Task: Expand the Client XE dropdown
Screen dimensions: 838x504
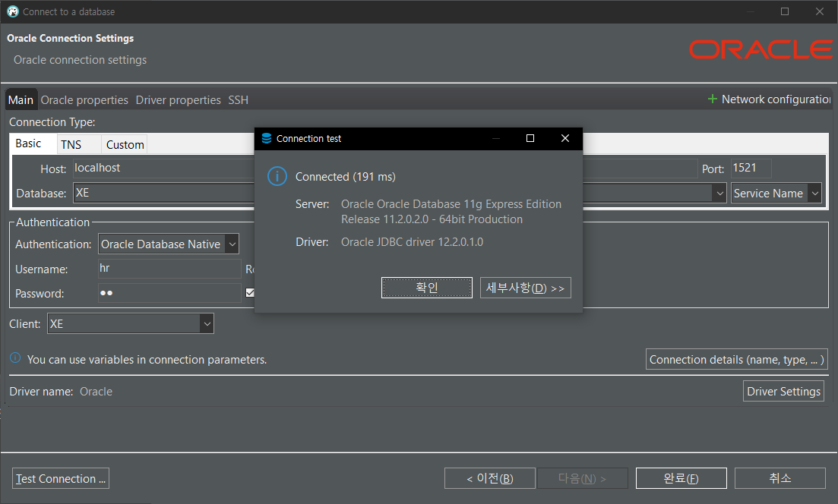Action: coord(207,323)
